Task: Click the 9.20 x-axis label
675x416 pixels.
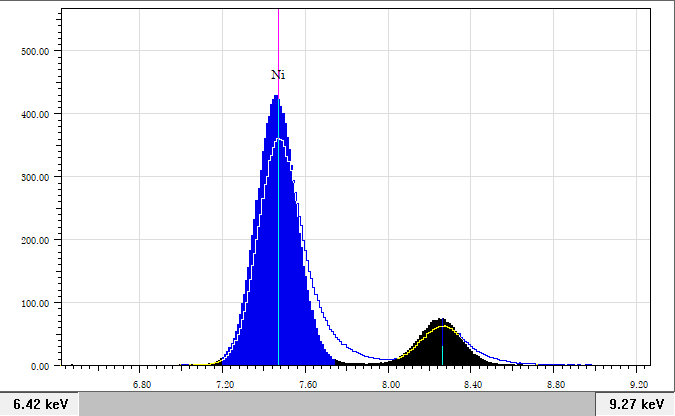Action: [639, 385]
